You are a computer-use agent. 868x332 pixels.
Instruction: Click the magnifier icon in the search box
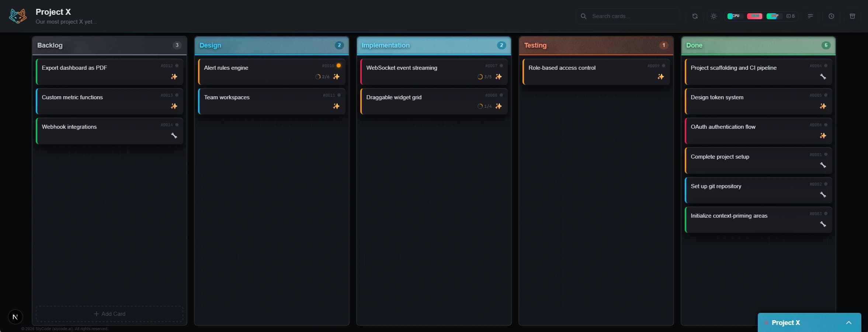tap(583, 16)
